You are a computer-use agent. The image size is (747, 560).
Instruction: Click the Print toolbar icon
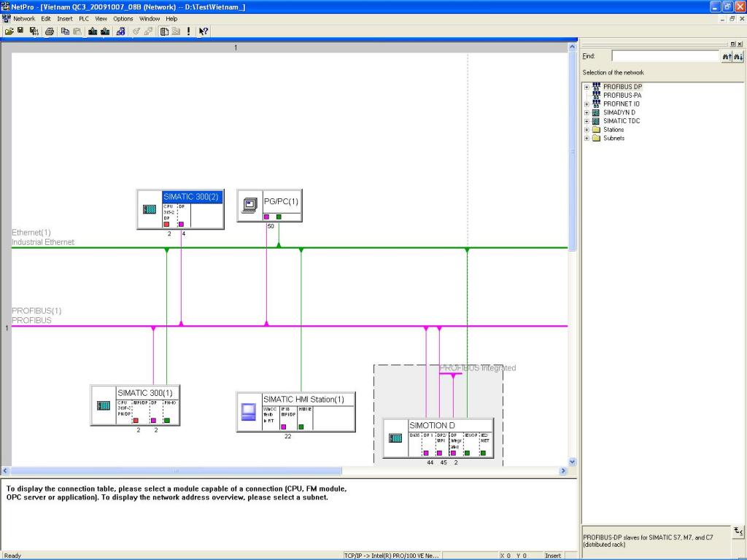click(x=49, y=31)
